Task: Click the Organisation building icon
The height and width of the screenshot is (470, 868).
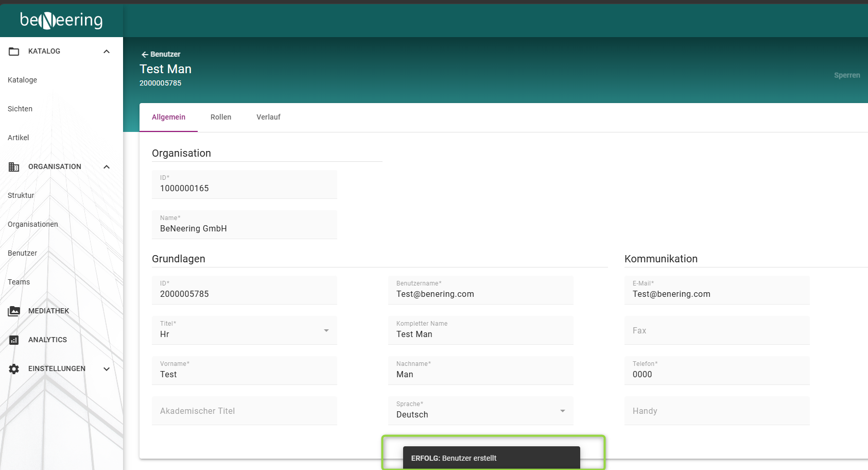Action: point(14,167)
